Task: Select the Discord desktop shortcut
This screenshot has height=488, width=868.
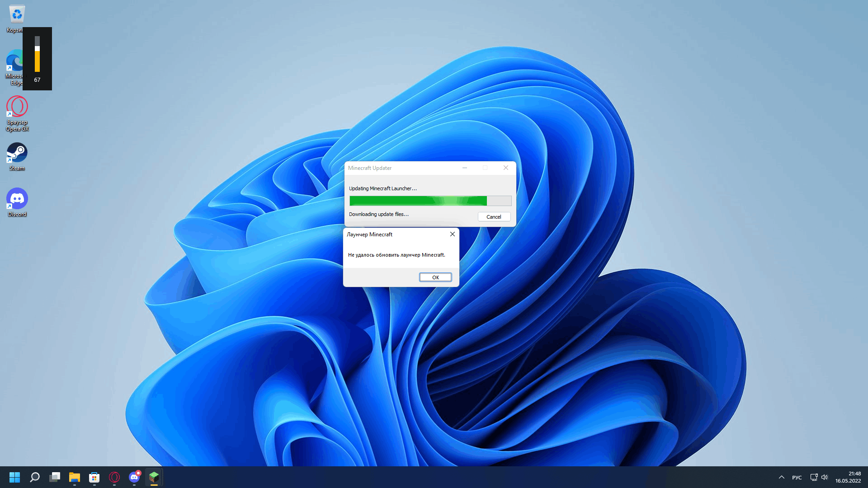Action: click(x=17, y=202)
